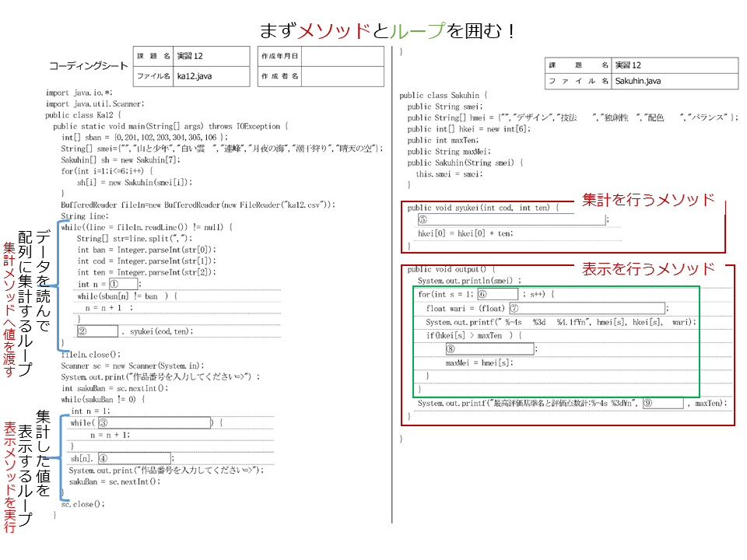This screenshot has width=747, height=560.
Task: Select the "ka12.java" file name cell
Action: [212, 76]
